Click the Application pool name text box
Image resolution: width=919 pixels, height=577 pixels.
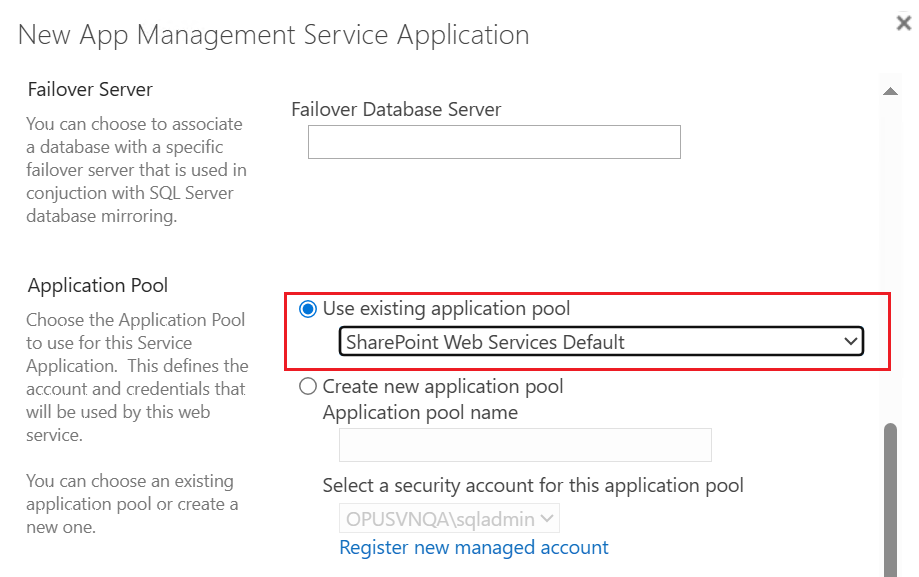point(525,444)
